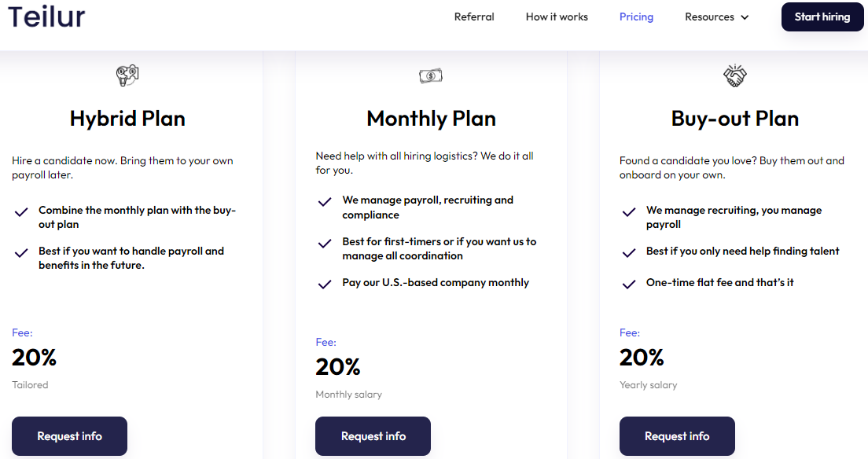
Task: Click the Start hiring button
Action: click(x=822, y=17)
